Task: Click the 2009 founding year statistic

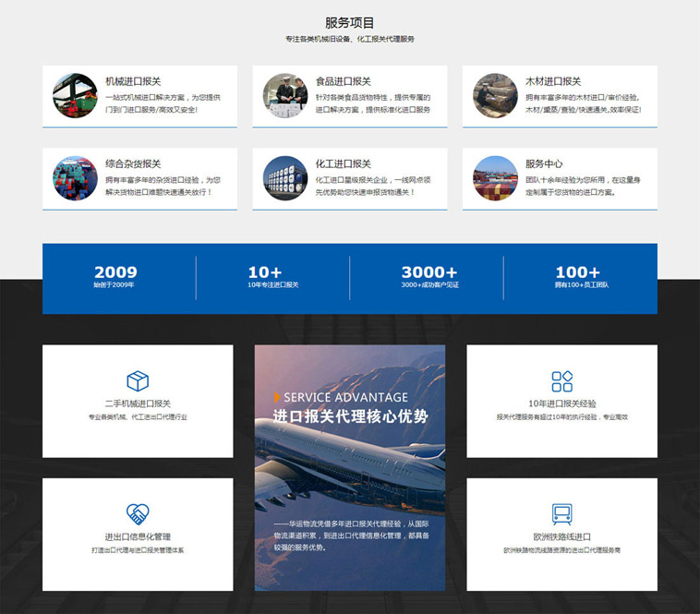Action: coord(115,277)
